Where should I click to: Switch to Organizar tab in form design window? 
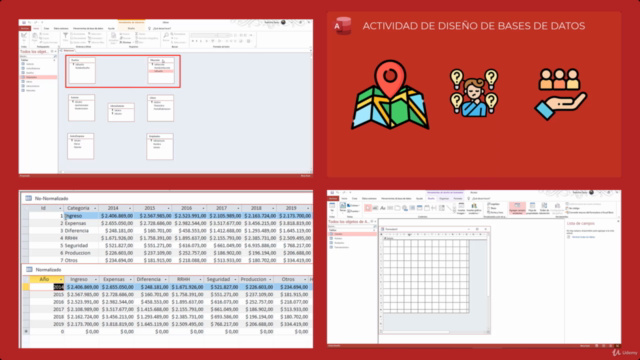(x=444, y=198)
